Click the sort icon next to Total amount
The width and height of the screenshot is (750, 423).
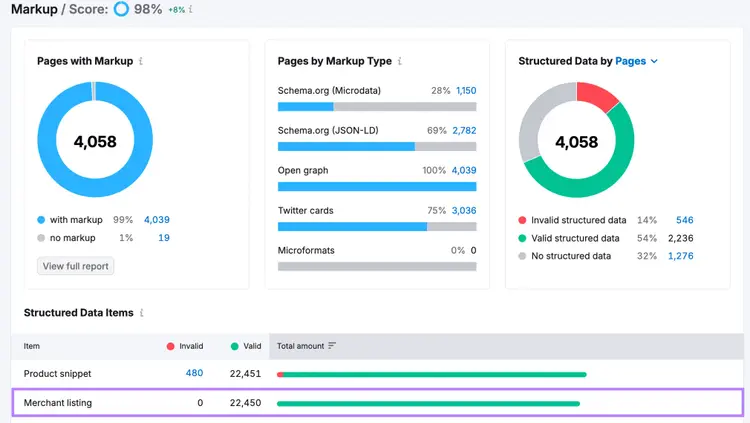coord(332,345)
